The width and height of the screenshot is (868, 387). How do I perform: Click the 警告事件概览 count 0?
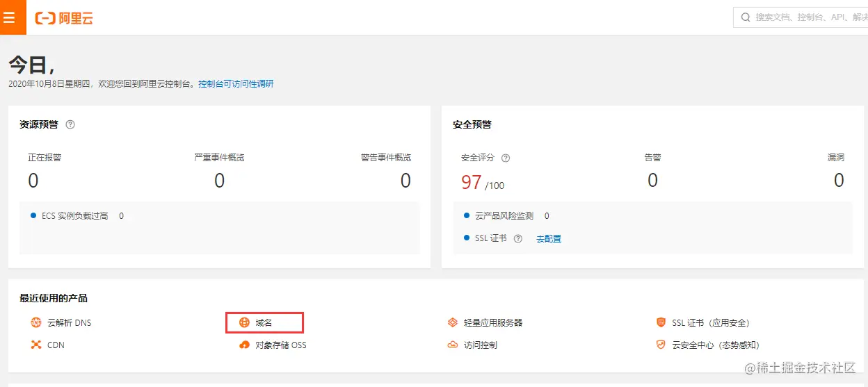pos(405,181)
